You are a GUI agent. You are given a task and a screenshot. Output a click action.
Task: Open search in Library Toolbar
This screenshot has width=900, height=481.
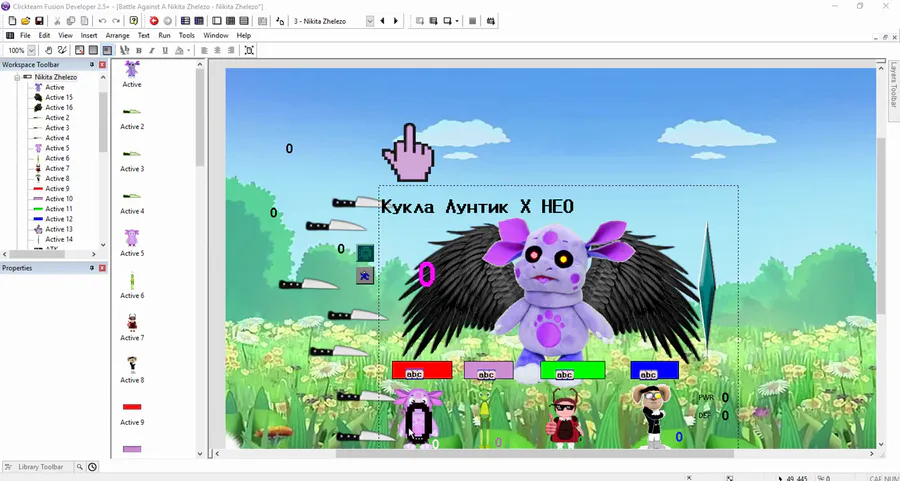coord(80,467)
